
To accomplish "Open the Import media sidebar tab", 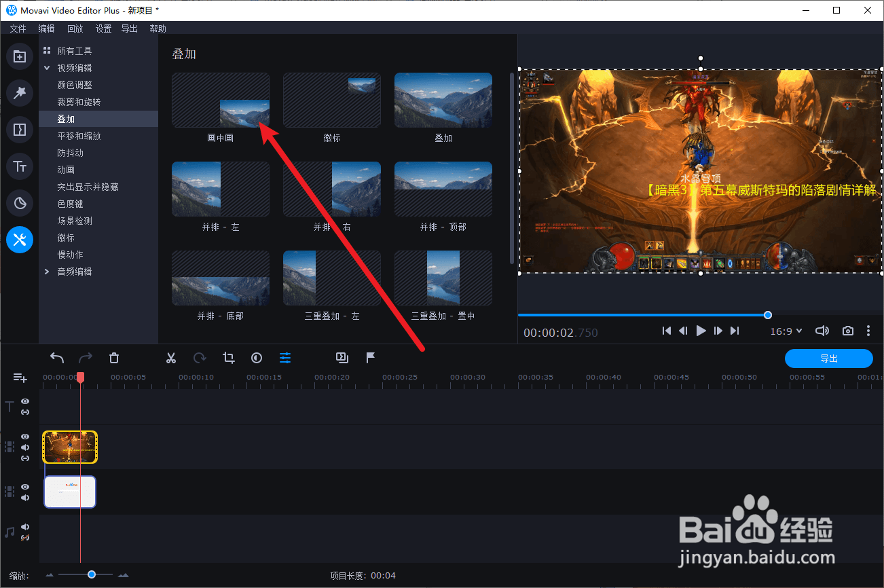I will click(20, 57).
